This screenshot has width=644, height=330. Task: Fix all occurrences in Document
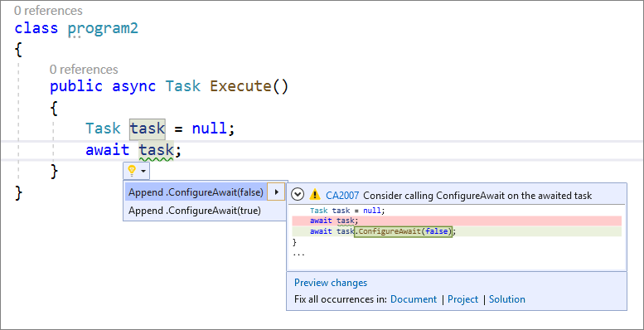[x=414, y=299]
